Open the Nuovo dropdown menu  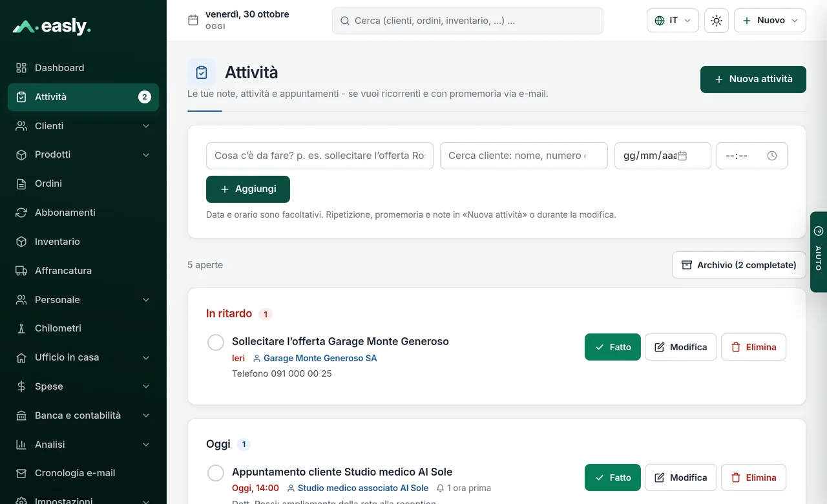[770, 21]
